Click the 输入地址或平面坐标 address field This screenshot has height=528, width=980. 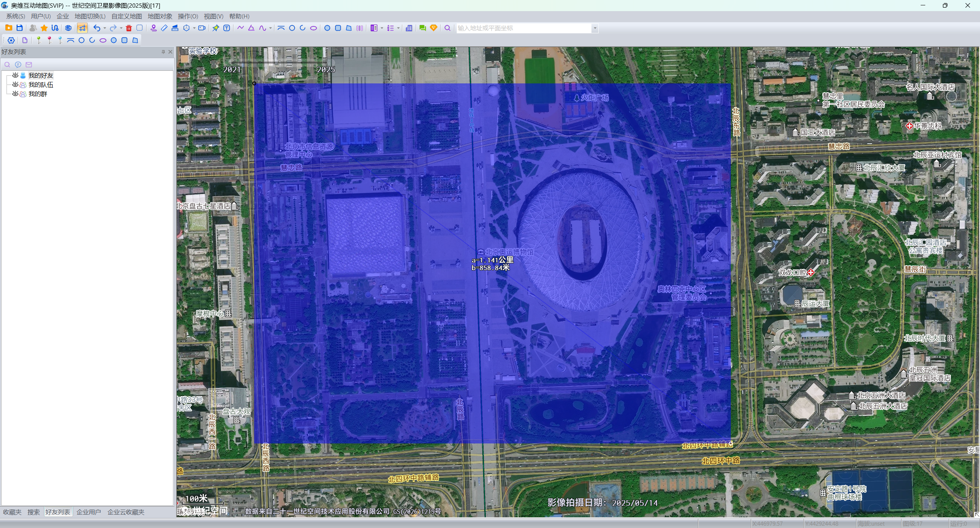524,28
